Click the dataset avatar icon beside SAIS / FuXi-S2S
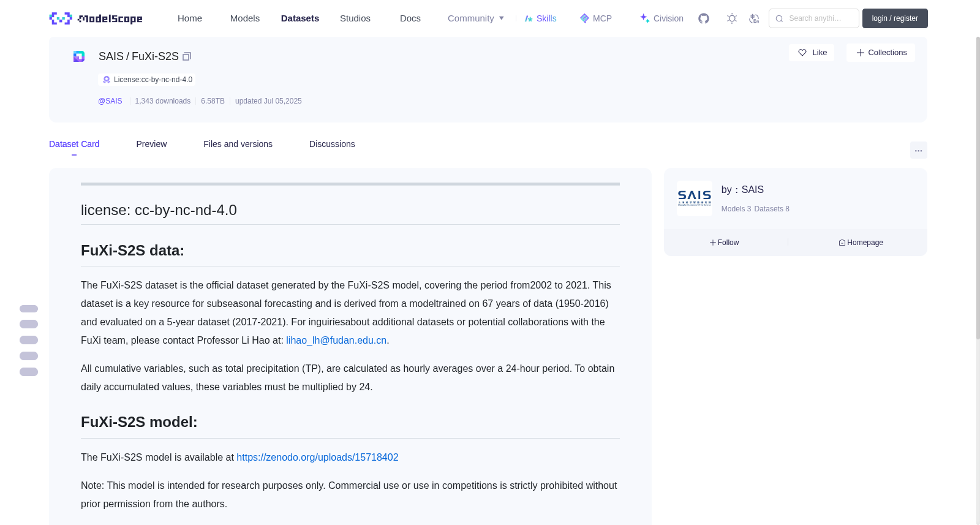Image resolution: width=980 pixels, height=525 pixels. click(x=79, y=56)
